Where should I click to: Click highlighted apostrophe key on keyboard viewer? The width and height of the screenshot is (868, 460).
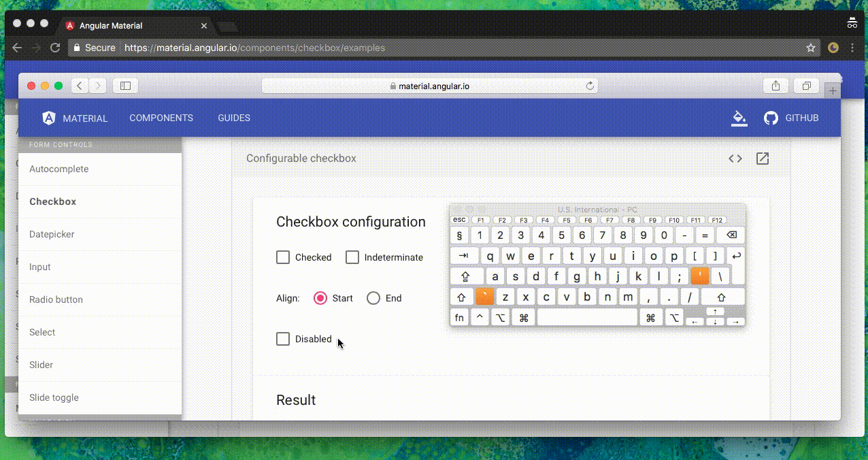(699, 276)
